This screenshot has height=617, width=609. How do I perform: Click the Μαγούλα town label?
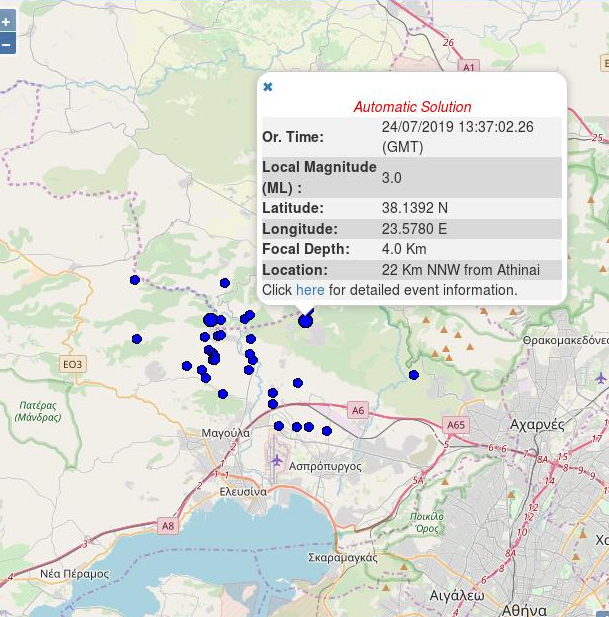coord(225,433)
